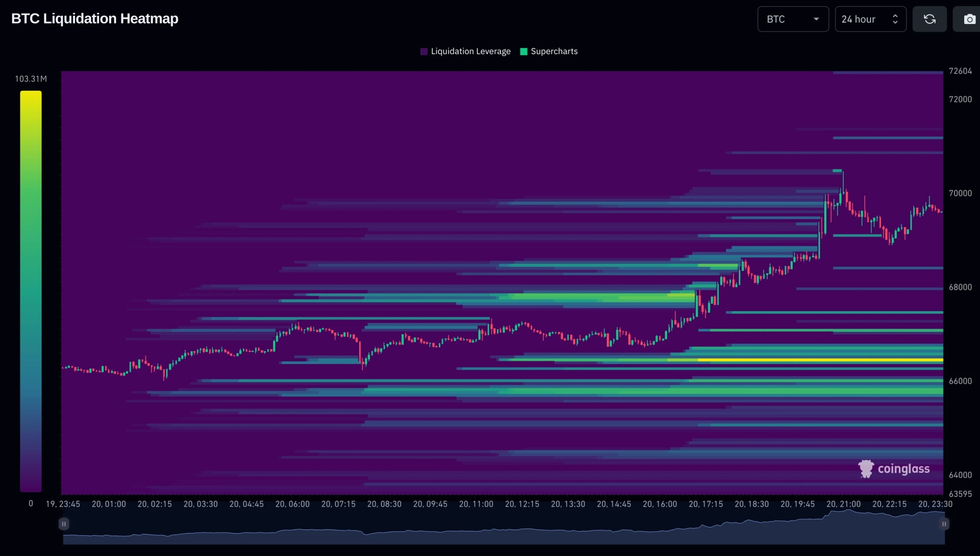
Task: Click the 20, 06:00 time label
Action: click(292, 504)
